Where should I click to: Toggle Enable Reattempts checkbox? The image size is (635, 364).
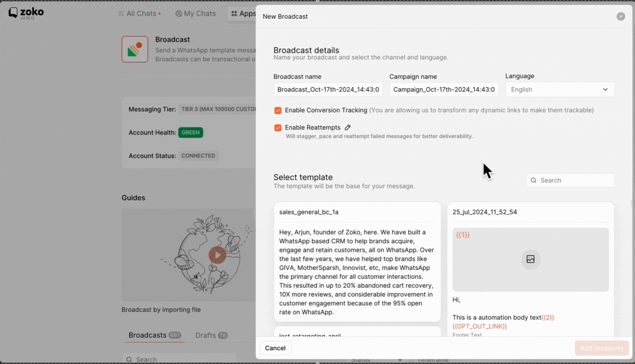coord(278,128)
